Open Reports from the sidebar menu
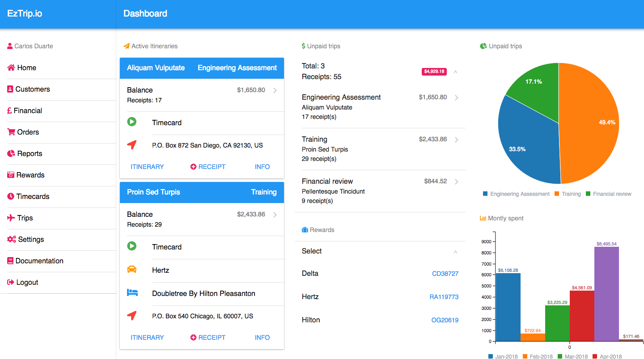The height and width of the screenshot is (359, 644). (30, 154)
